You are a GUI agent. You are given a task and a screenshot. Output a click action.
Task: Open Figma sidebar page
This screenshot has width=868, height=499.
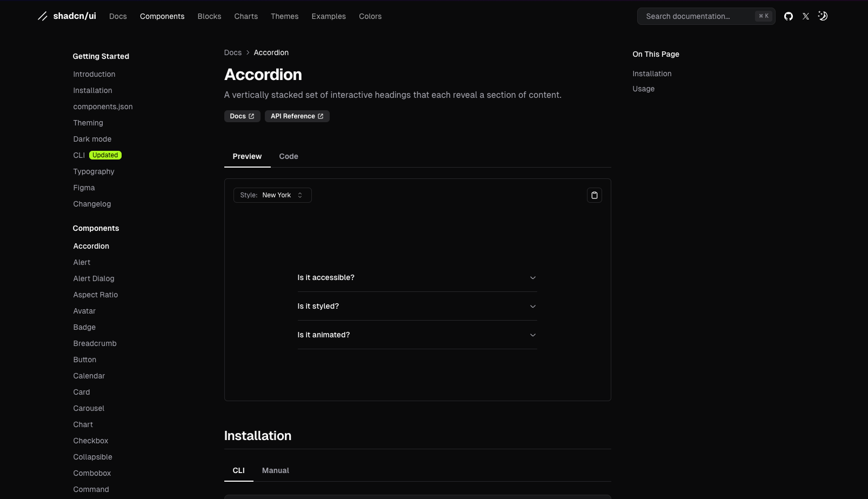[x=84, y=188]
